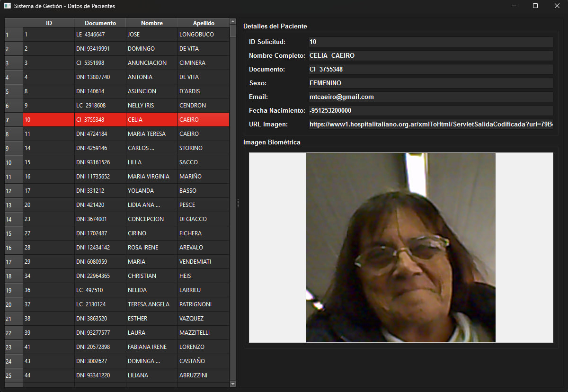The height and width of the screenshot is (392, 568).
Task: Click the ID column header
Action: coord(49,23)
